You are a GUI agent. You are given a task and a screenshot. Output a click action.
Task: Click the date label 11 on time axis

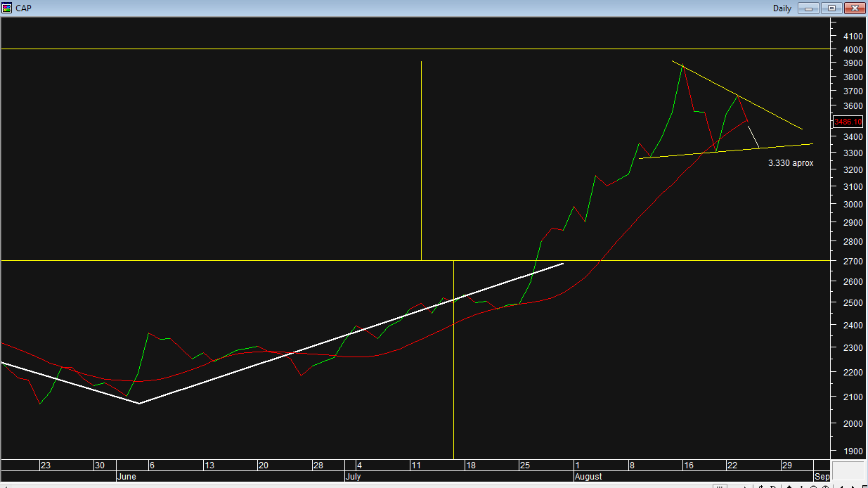[x=416, y=465]
